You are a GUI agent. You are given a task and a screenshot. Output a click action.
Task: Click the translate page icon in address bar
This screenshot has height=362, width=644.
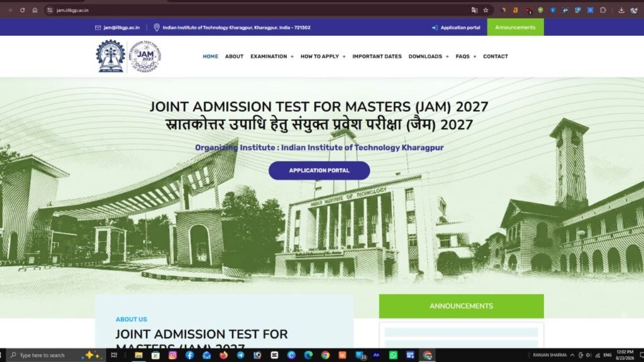[474, 10]
